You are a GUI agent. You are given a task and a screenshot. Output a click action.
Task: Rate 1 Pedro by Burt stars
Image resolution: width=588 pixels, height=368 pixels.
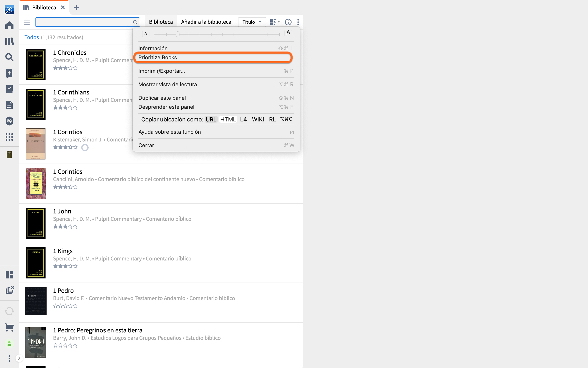click(65, 306)
